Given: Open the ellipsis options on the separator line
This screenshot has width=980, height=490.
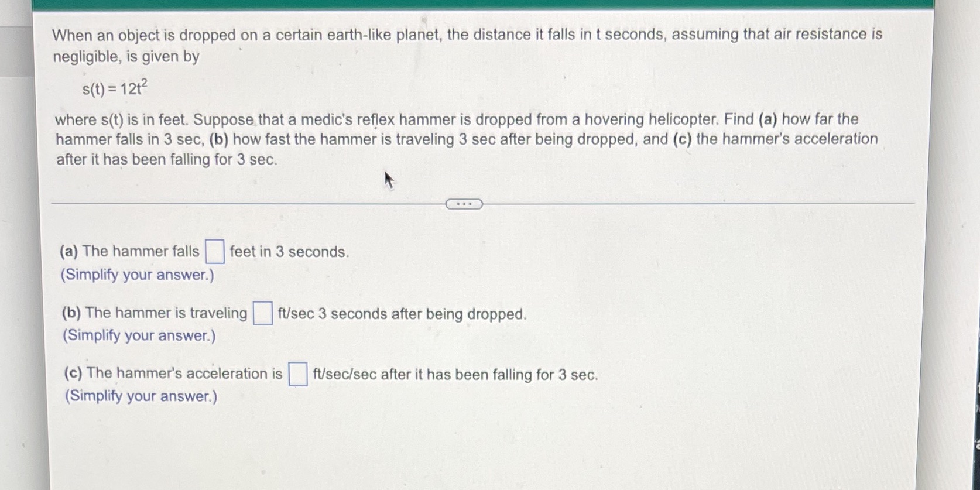Looking at the screenshot, I should [x=464, y=204].
